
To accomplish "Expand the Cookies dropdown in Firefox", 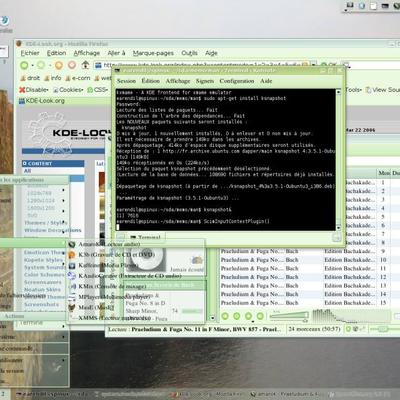I will 81,90.
